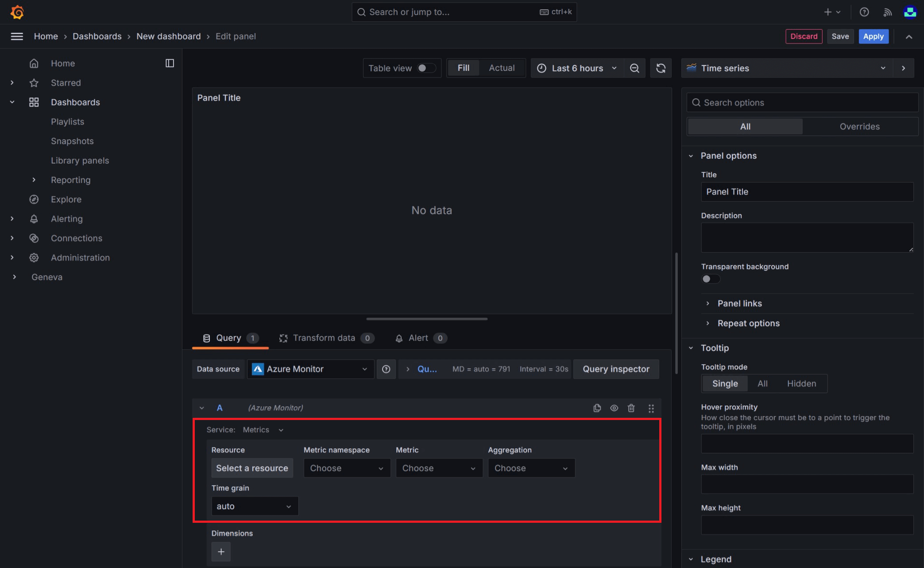Open the Azure Monitor data source dropdown

click(x=310, y=369)
